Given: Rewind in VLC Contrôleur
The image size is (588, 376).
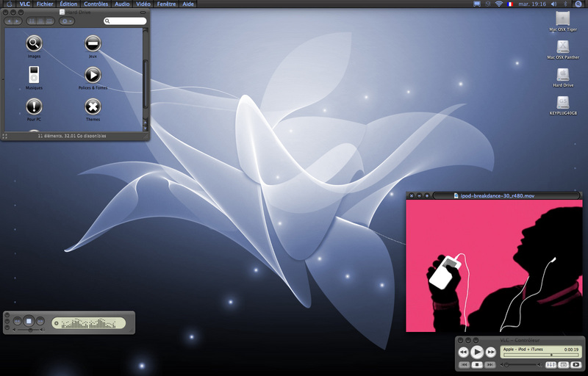Looking at the screenshot, I should click(x=463, y=352).
